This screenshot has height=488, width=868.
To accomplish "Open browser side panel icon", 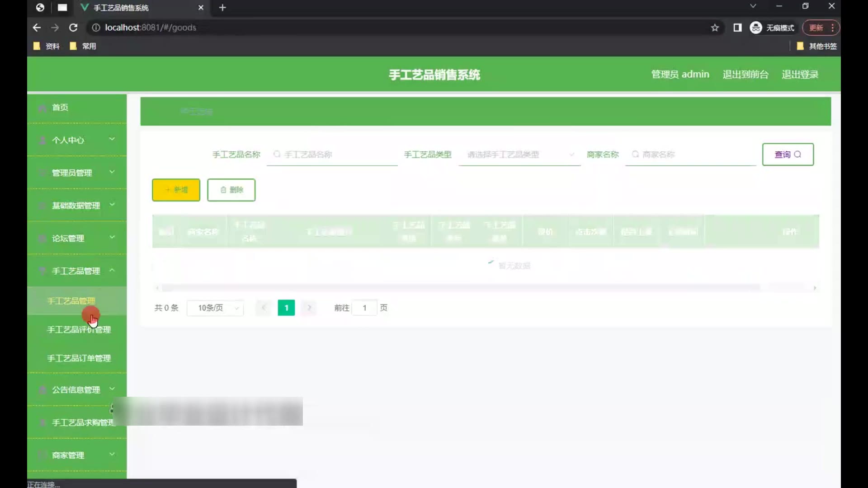I will 737,28.
